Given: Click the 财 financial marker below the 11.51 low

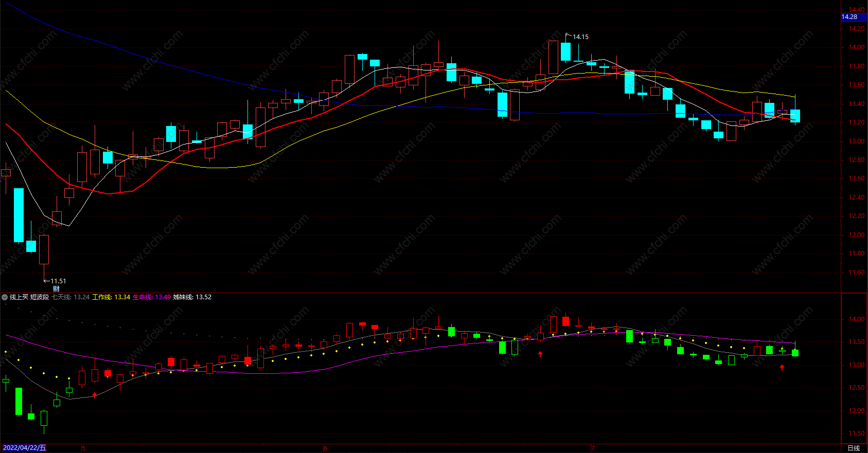Looking at the screenshot, I should 56,289.
